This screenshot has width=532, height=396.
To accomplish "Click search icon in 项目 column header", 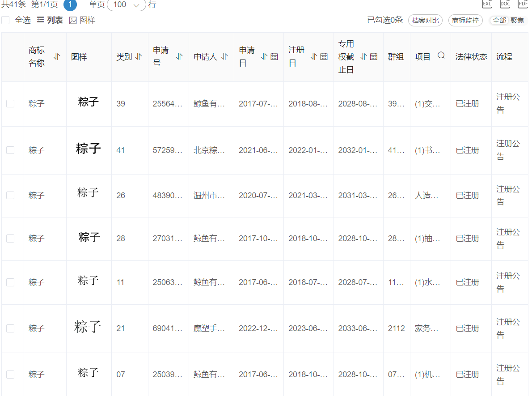I will click(441, 55).
